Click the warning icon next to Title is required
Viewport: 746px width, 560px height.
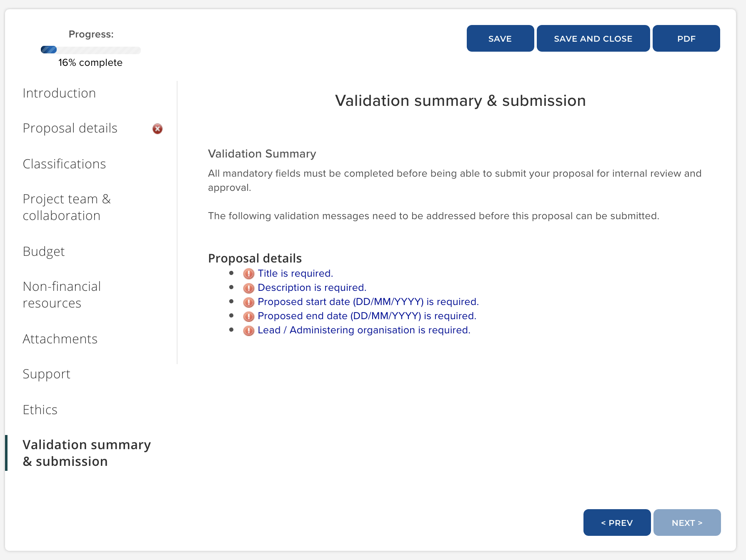[249, 274]
